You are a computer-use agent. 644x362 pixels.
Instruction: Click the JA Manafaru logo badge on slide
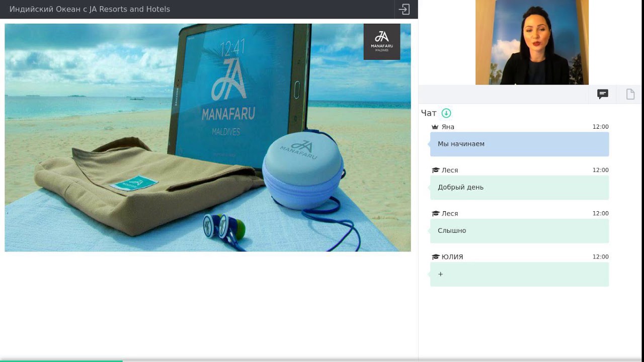point(382,42)
